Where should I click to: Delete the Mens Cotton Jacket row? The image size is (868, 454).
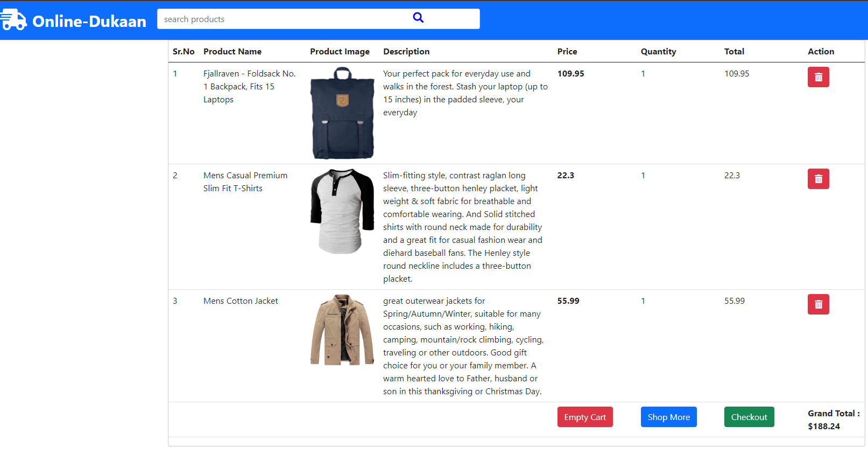(818, 304)
